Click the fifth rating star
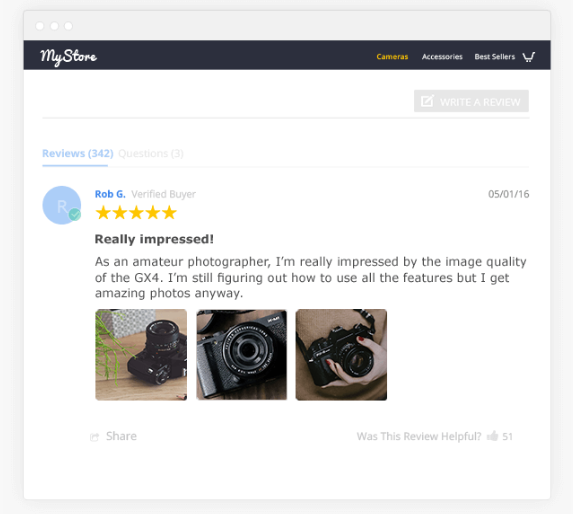 pyautogui.click(x=169, y=213)
